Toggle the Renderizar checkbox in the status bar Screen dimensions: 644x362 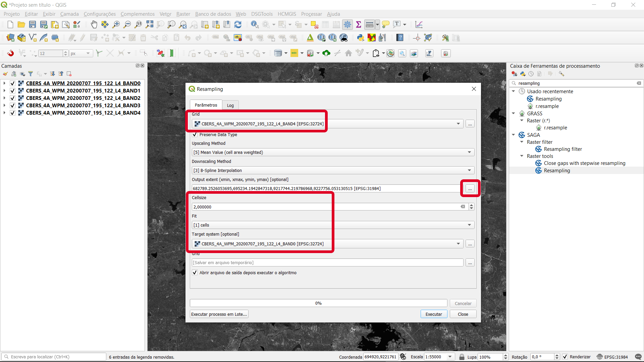565,357
